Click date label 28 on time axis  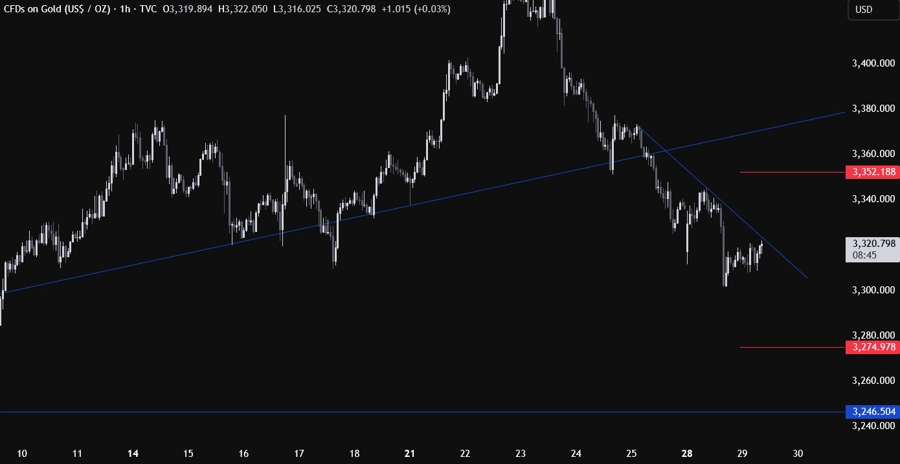(686, 453)
